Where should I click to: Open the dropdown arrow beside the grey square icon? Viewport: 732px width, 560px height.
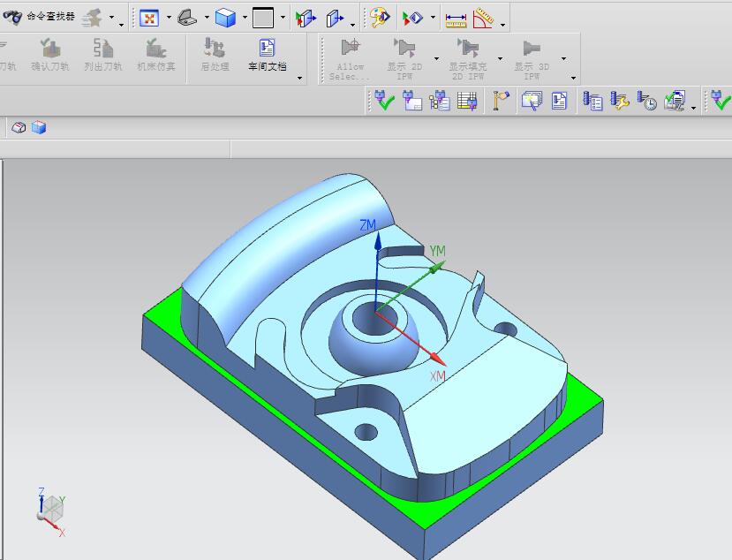[283, 18]
